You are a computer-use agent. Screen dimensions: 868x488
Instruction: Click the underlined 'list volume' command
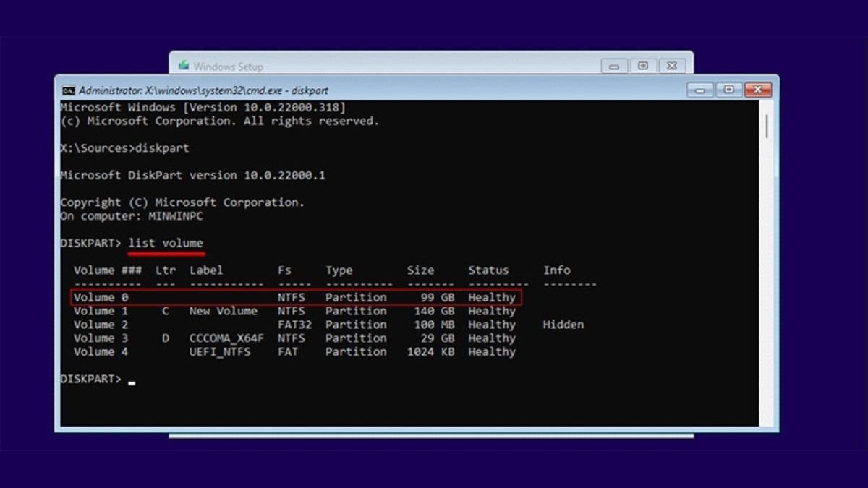(166, 243)
